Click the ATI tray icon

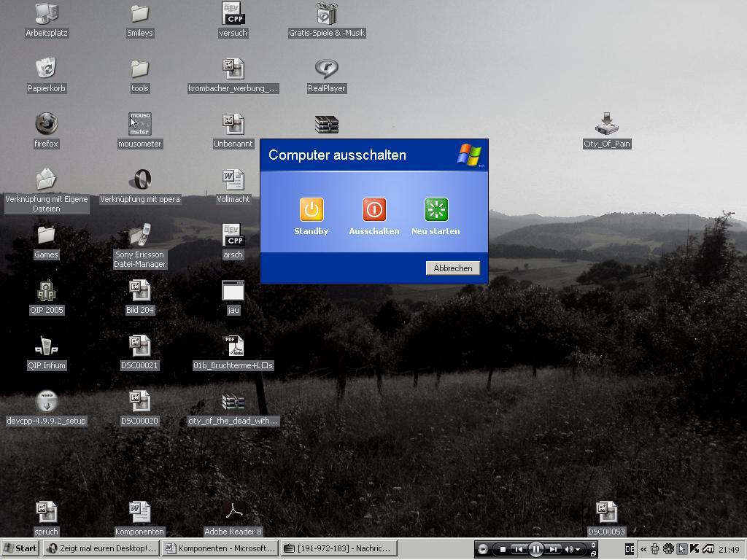708,549
